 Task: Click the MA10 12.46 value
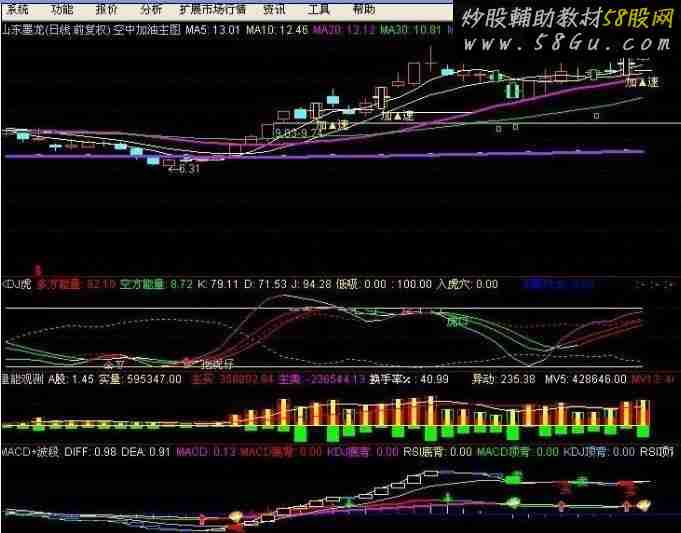point(277,30)
